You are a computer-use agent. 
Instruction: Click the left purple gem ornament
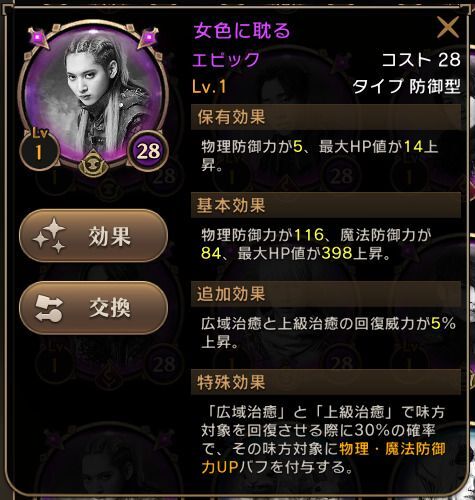coord(39,38)
